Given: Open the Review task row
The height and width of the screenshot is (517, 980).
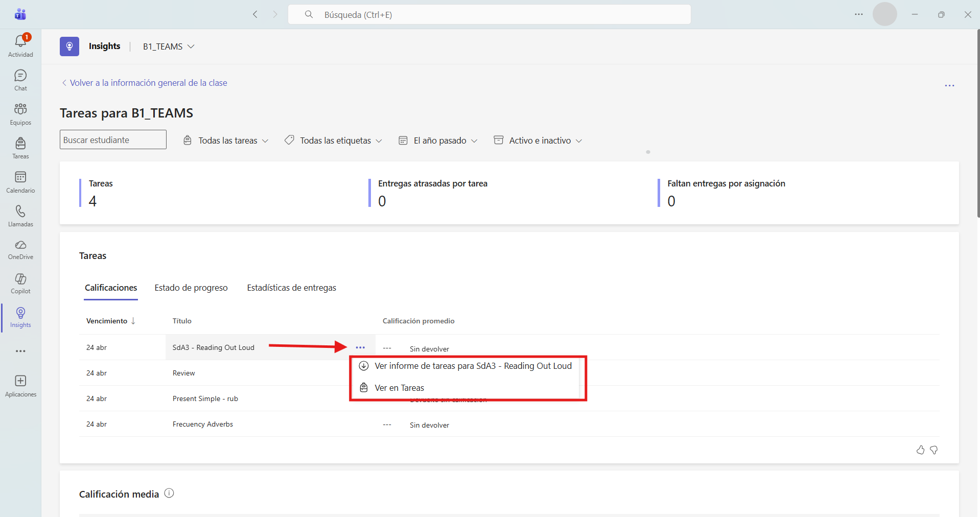Looking at the screenshot, I should (x=183, y=373).
